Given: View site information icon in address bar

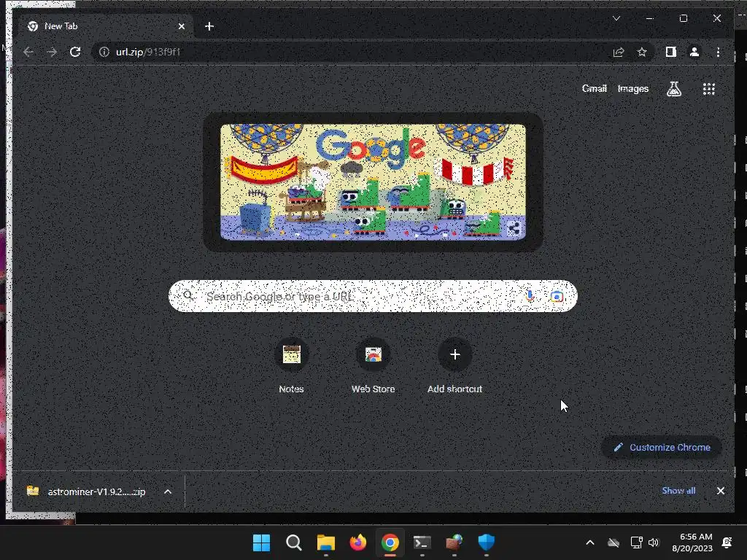Looking at the screenshot, I should point(104,52).
